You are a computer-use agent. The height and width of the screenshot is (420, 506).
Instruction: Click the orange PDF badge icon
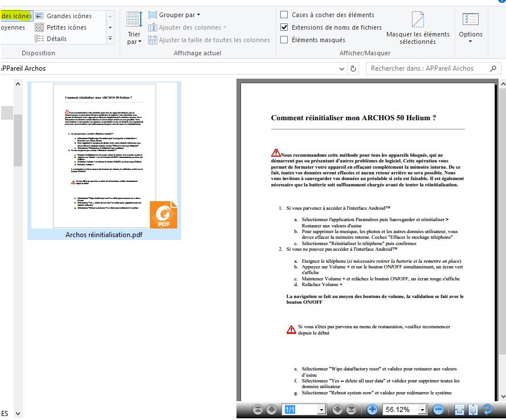click(x=164, y=214)
